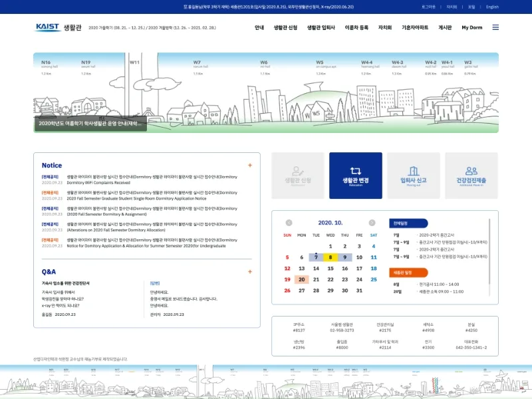This screenshot has width=532, height=399.
Task: Open the move-out report tile
Action: 414,176
